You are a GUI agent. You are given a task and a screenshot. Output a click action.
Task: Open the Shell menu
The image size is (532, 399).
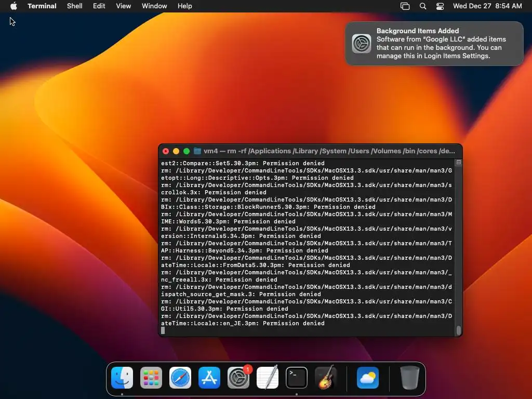(75, 6)
